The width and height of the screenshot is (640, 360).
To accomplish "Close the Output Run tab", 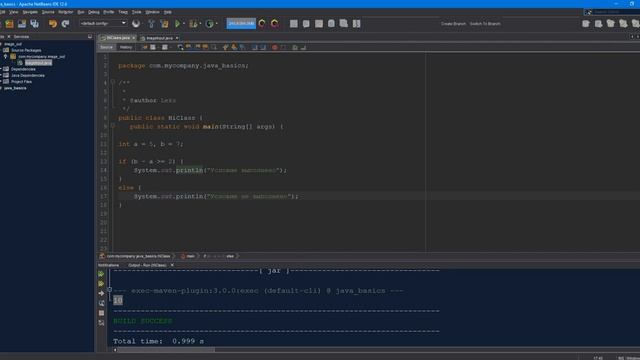I will (172, 265).
